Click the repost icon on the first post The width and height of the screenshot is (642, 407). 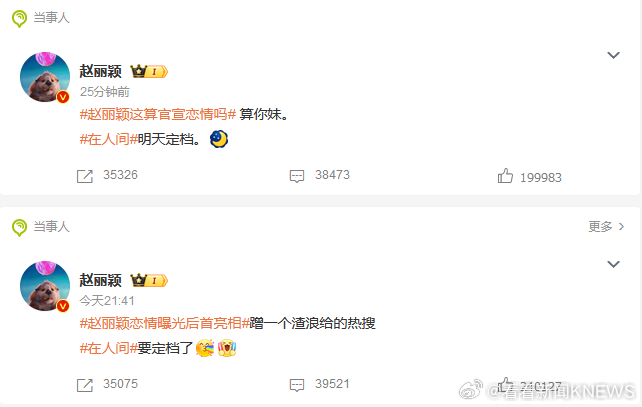pyautogui.click(x=85, y=176)
